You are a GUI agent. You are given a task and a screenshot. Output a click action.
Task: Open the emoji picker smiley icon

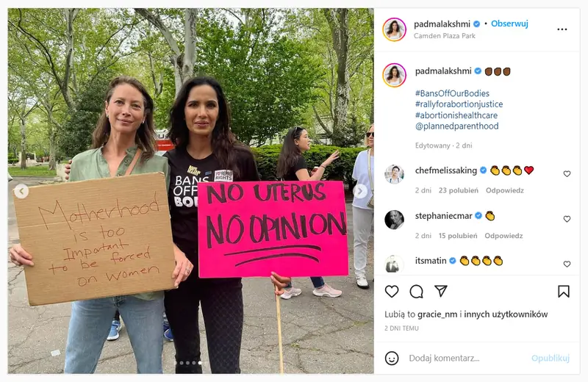tap(392, 358)
